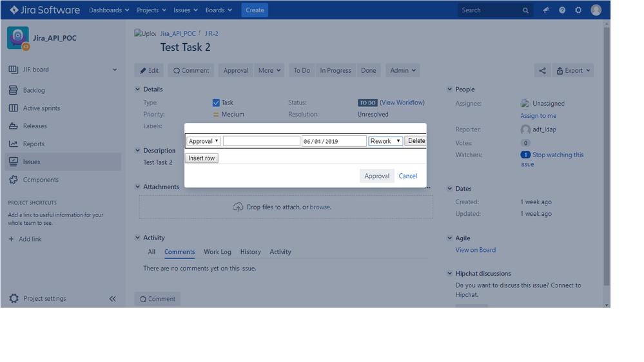Click the Cancel link in dialog
The height and width of the screenshot is (362, 644).
pyautogui.click(x=408, y=176)
